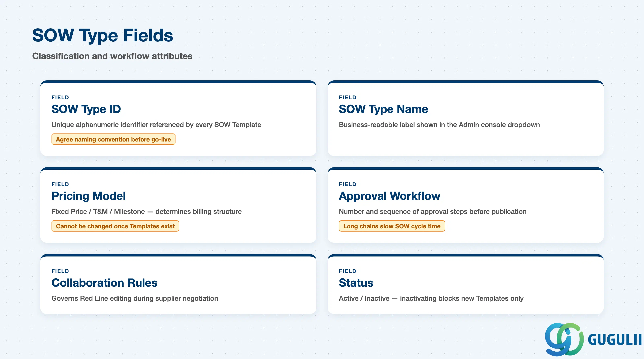Click the Agree naming convention before go-live tag
Viewport: 644px width, 359px height.
[113, 139]
